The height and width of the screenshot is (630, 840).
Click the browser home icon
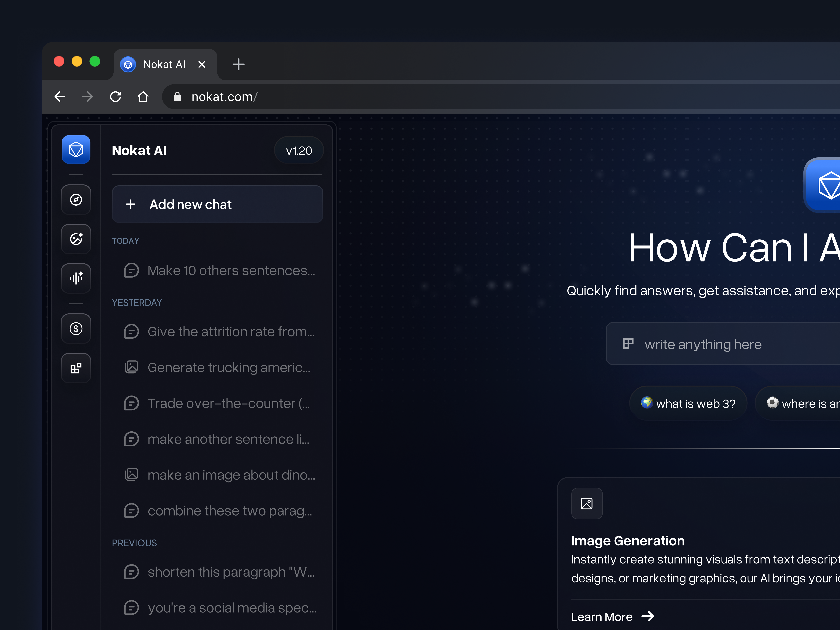143,96
